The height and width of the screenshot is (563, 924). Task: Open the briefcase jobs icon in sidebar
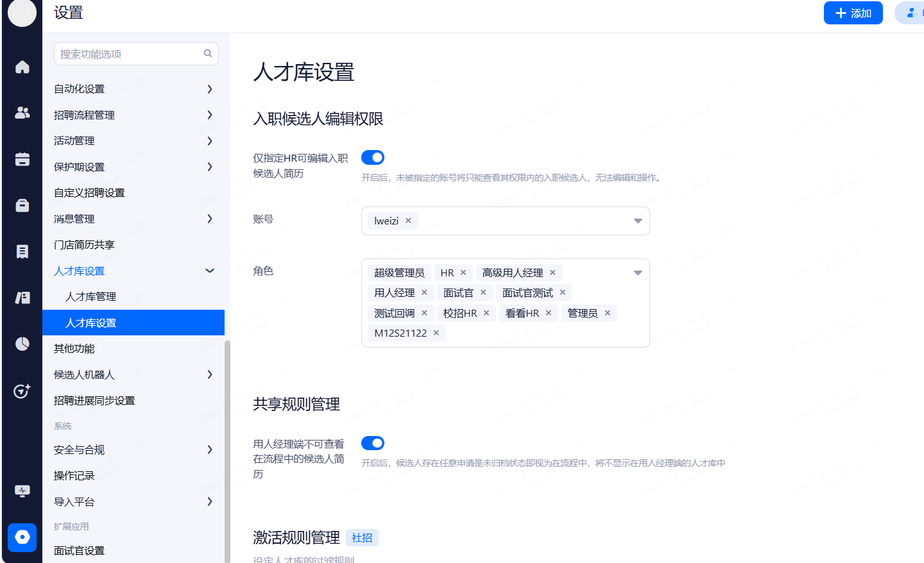click(22, 205)
